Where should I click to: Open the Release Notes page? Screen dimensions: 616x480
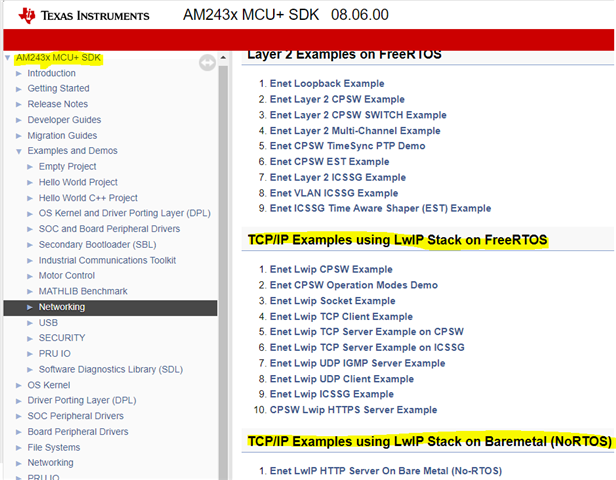tap(58, 104)
